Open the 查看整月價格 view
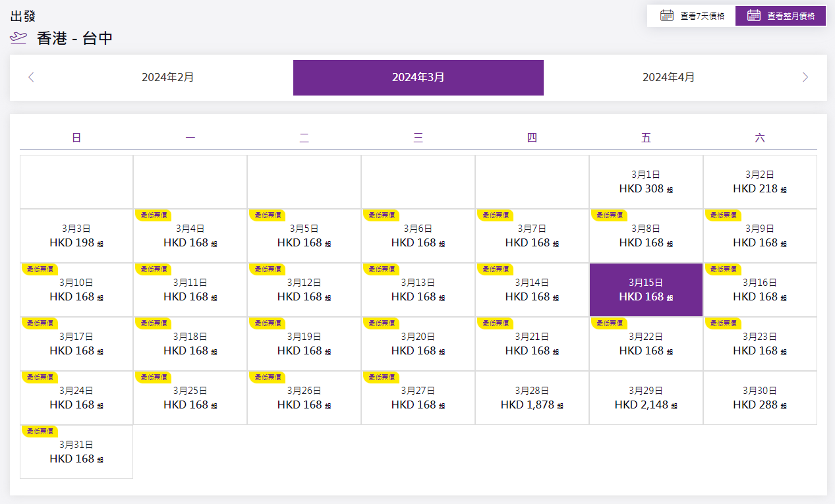The width and height of the screenshot is (835, 504). click(x=780, y=16)
